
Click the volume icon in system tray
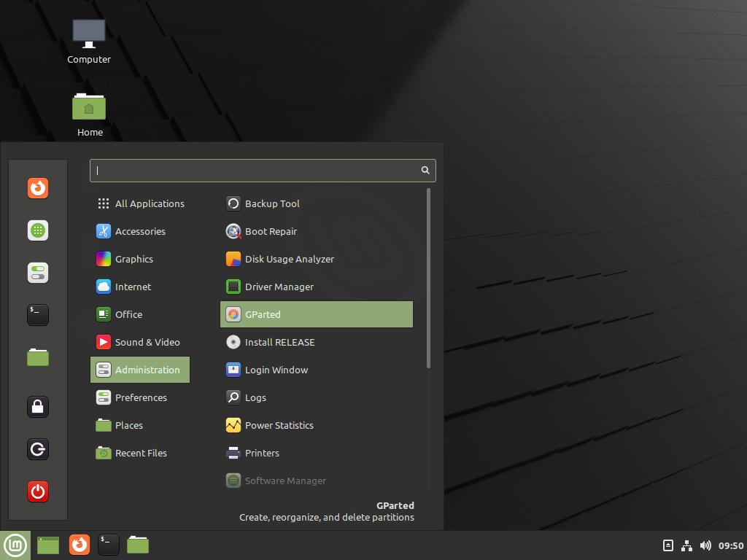[705, 545]
